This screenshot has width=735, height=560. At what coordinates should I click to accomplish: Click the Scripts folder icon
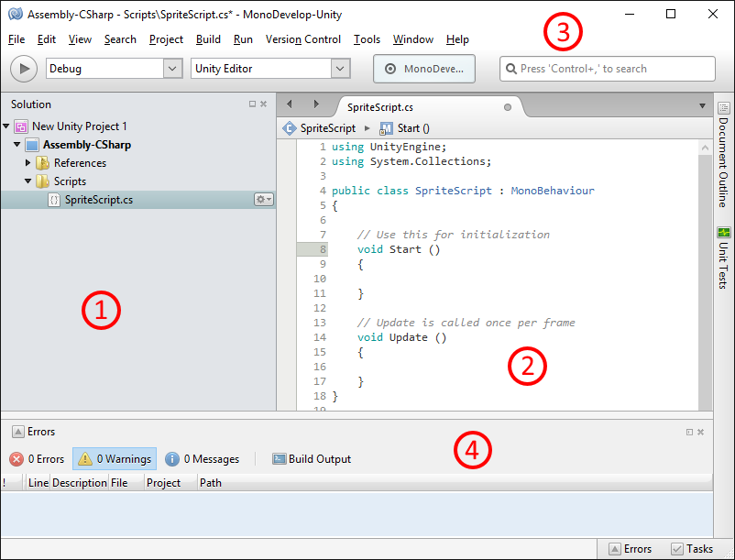point(43,181)
